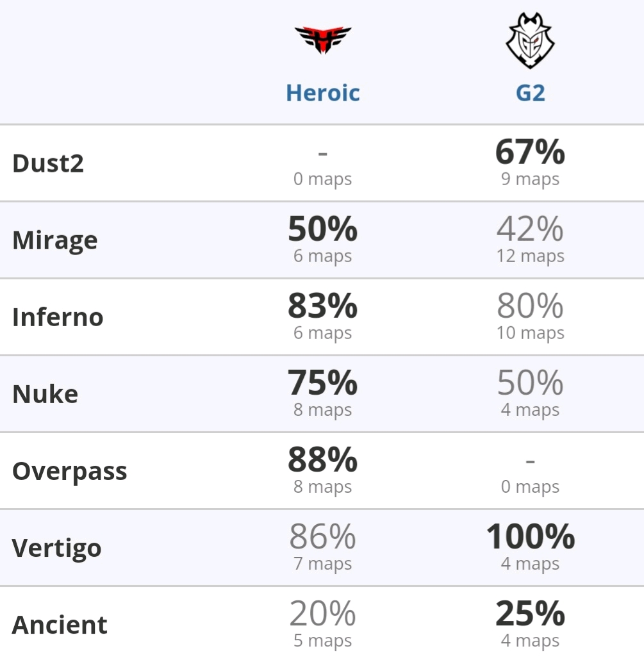Click G2's 25% Ancient win rate
Image resolution: width=644 pixels, height=660 pixels.
pyautogui.click(x=531, y=614)
